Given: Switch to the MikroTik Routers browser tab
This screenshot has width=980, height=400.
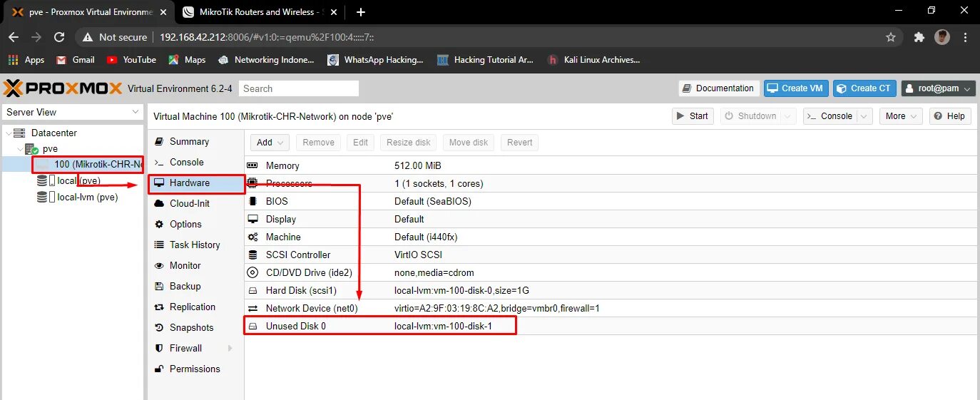Looking at the screenshot, I should pyautogui.click(x=260, y=12).
